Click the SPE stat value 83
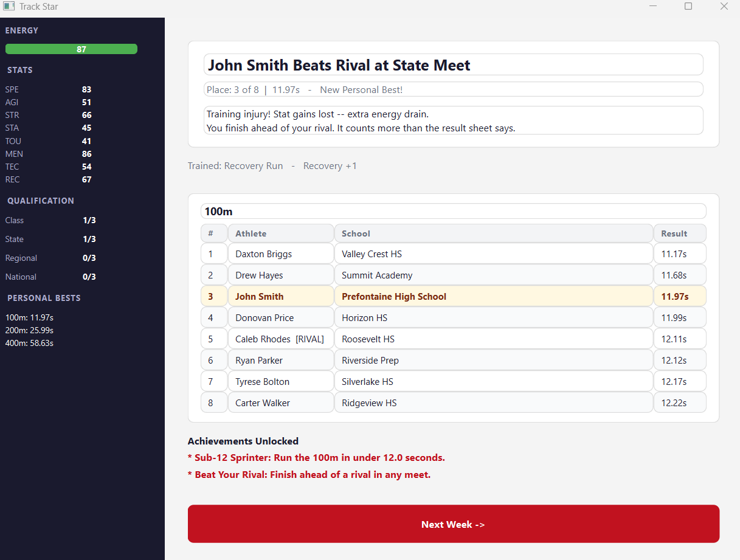Viewport: 740px width, 560px height. [86, 89]
